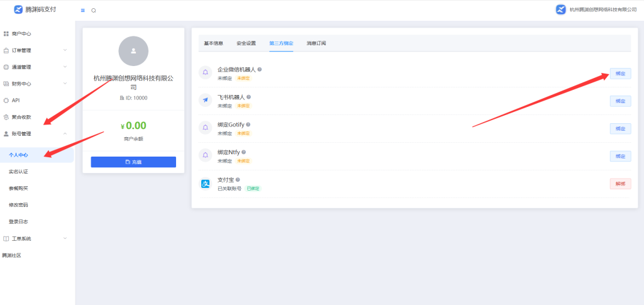Click the 通道管理 globe icon
Screen dimensions: 644x305
[6, 67]
